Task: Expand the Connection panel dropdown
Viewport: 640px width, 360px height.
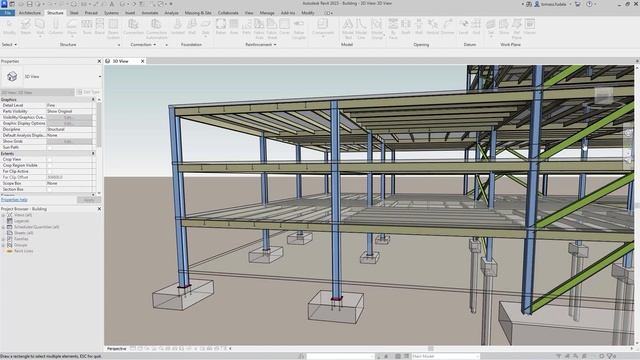Action: pos(143,44)
